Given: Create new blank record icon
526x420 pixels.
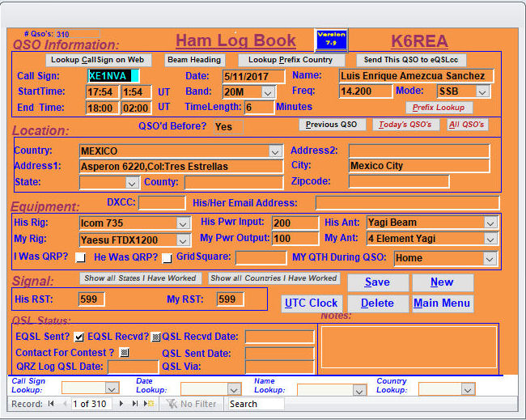Looking at the screenshot, I should 147,404.
